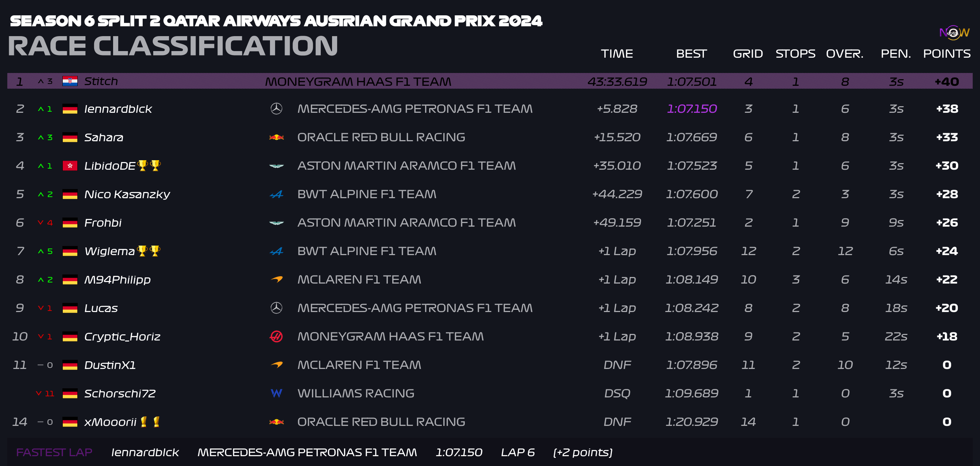Click the Haas logo in Cryptic_Horiz's row
This screenshot has height=466, width=980.
click(276, 336)
